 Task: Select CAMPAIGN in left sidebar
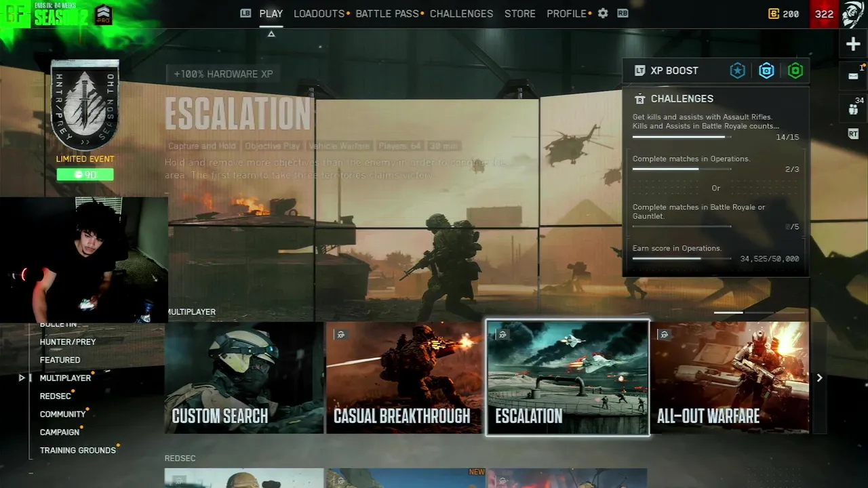[x=59, y=432]
